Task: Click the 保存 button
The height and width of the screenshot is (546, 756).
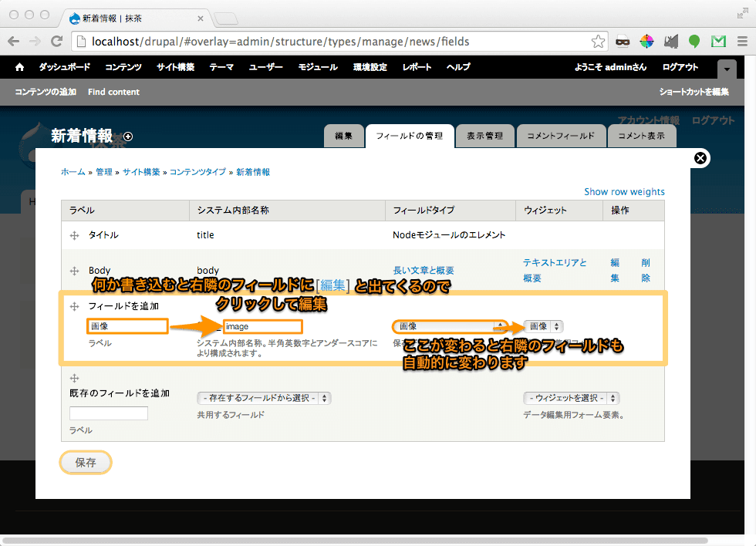Action: coord(86,463)
